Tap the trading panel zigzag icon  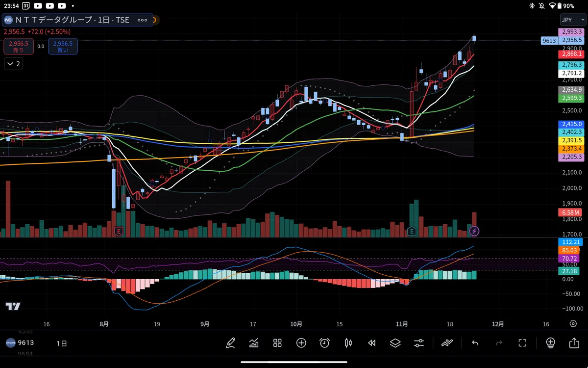click(447, 343)
